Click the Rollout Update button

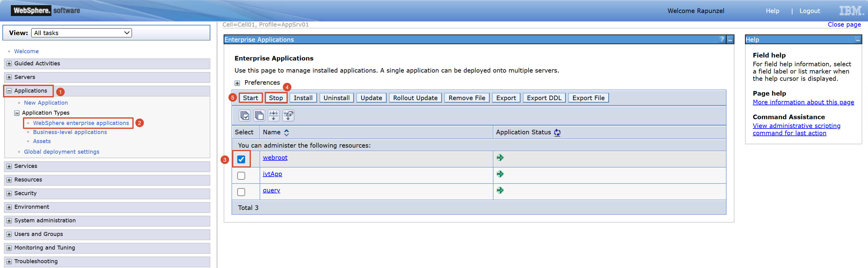click(x=415, y=98)
